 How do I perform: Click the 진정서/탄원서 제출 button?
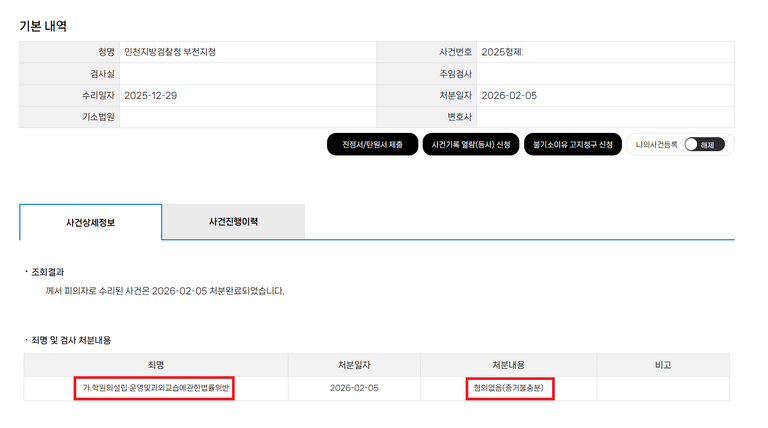click(x=372, y=145)
